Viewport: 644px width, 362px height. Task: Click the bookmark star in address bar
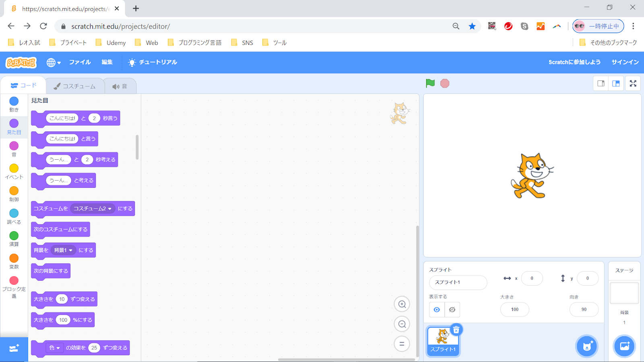coord(472,26)
